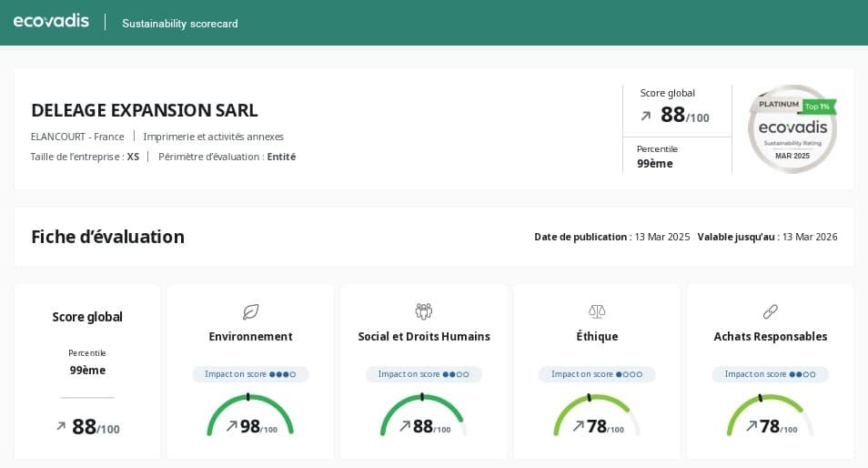Click the Achats Responsables chain link icon
Screen dimensions: 868x468
(770, 312)
